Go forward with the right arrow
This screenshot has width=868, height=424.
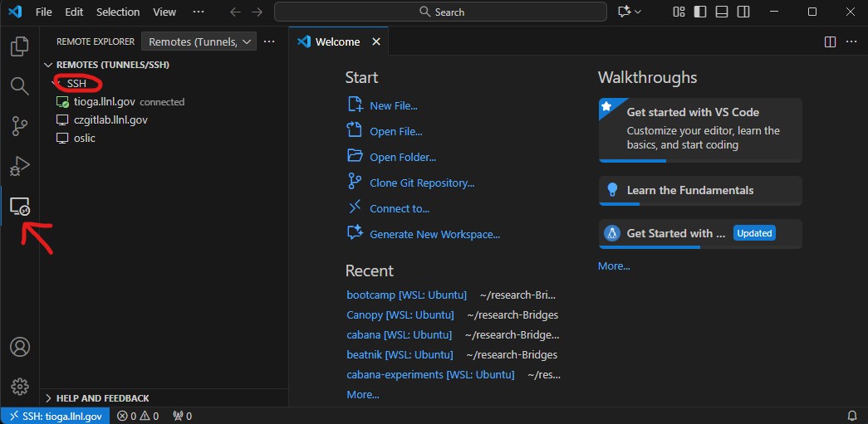(x=257, y=12)
